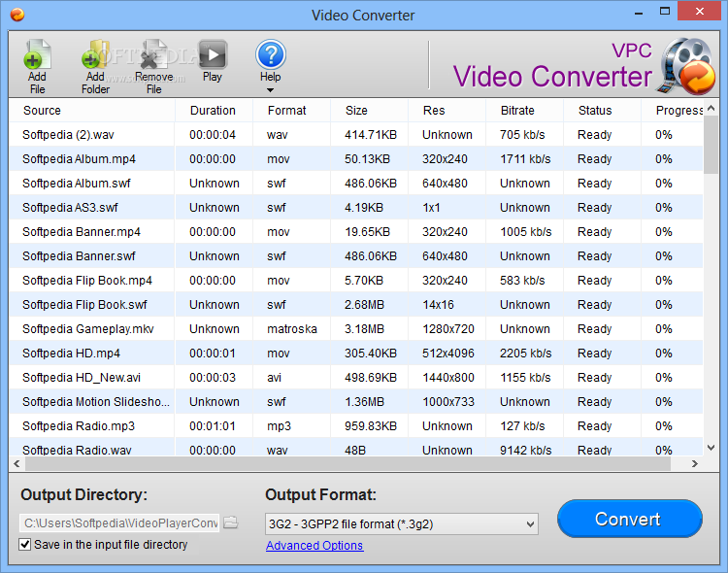Click the 2205 kb/s bitrate cell
The height and width of the screenshot is (573, 728).
click(525, 354)
